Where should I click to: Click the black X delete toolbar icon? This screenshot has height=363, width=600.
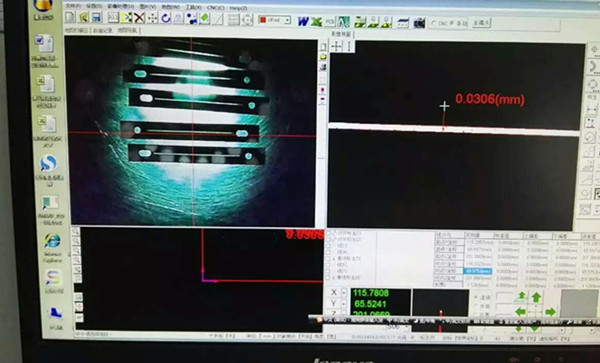[139, 18]
